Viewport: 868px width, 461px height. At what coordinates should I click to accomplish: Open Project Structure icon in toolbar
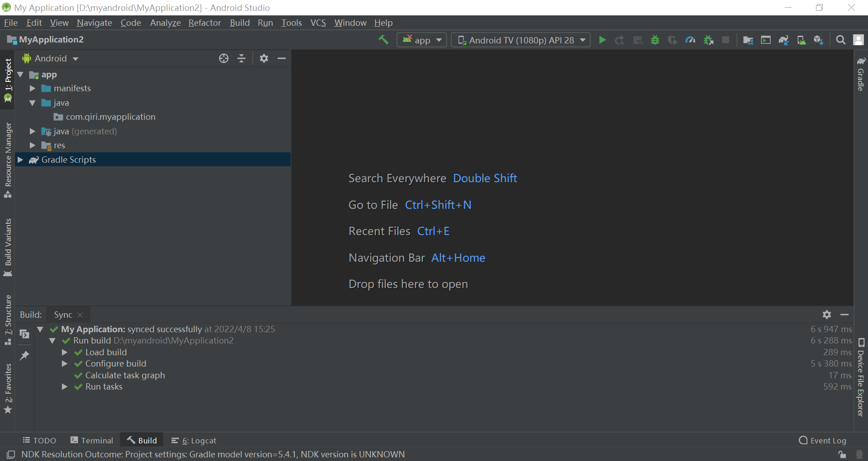(748, 40)
